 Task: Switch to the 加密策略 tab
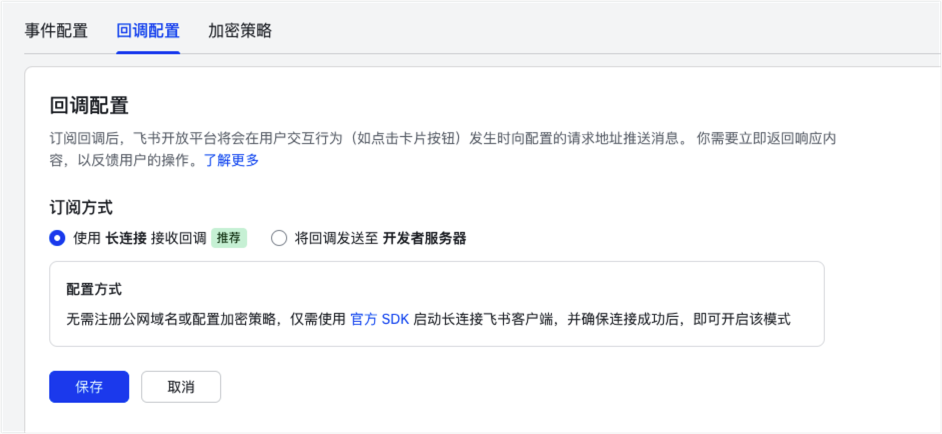(240, 30)
